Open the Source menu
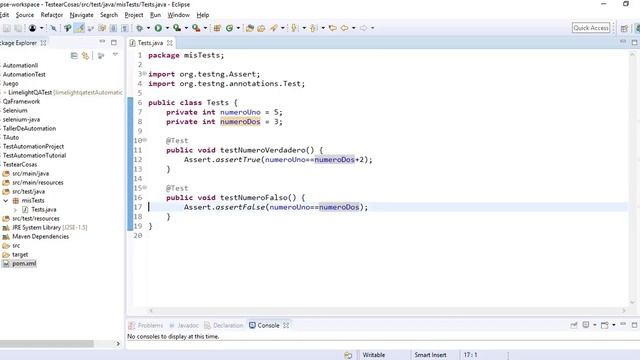The image size is (640, 360). [x=24, y=15]
